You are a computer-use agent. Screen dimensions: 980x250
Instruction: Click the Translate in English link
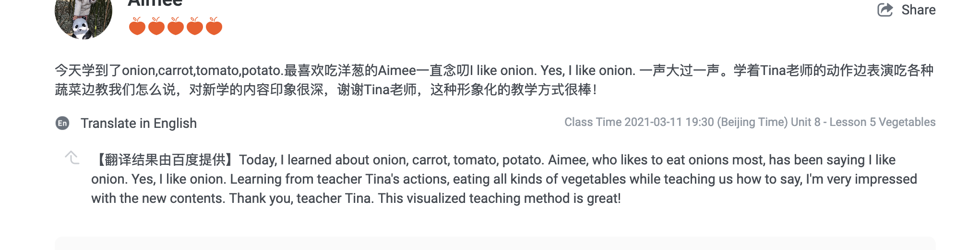point(139,123)
